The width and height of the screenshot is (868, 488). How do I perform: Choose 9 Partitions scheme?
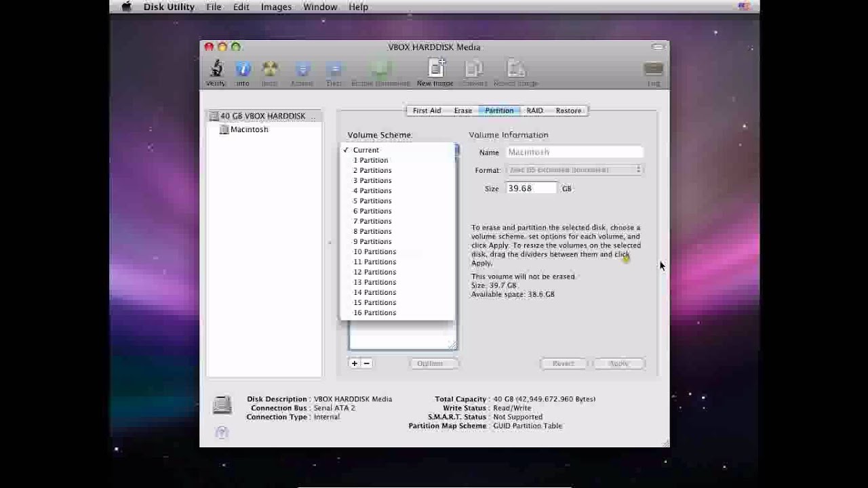point(397,241)
